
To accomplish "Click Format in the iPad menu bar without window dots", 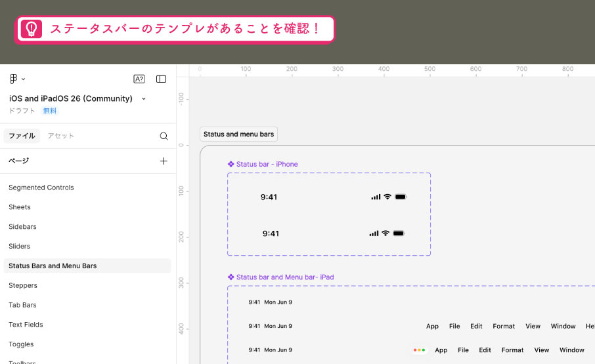I will coord(504,326).
